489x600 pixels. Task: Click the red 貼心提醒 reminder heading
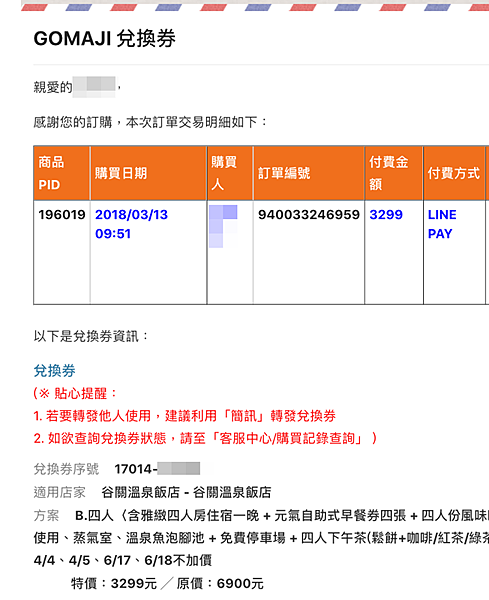point(75,393)
